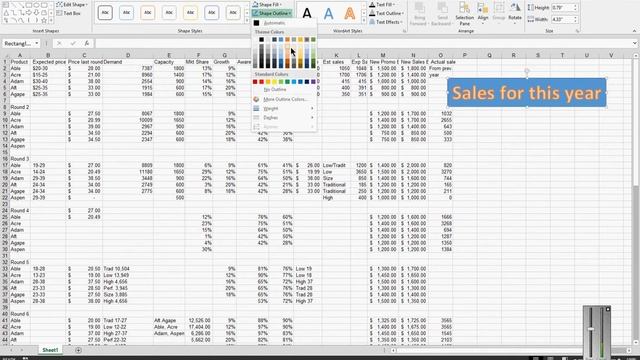This screenshot has height=360, width=640.
Task: Select column V header
Action: (x=611, y=55)
